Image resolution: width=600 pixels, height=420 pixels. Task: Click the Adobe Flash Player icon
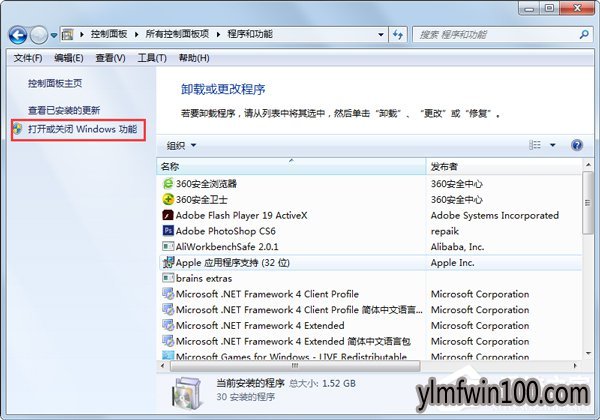point(168,215)
